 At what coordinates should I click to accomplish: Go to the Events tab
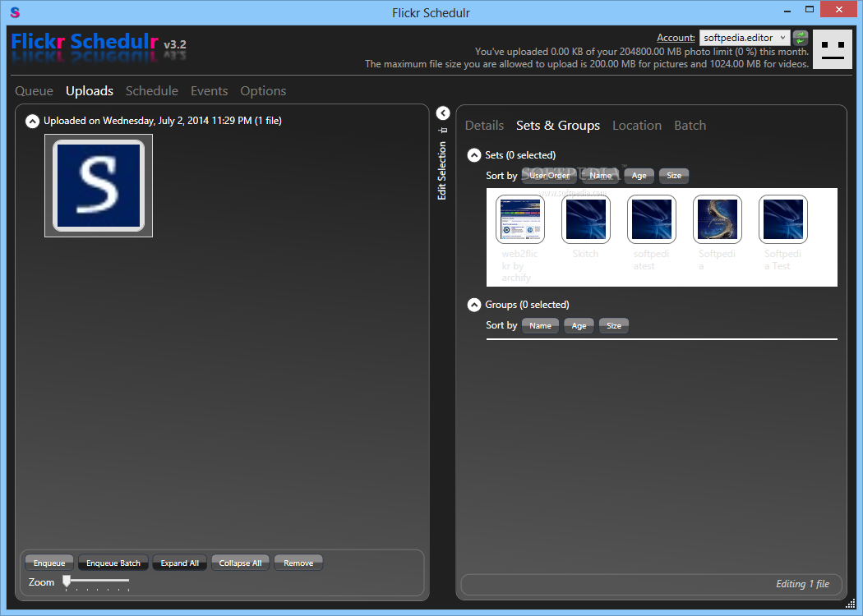209,91
